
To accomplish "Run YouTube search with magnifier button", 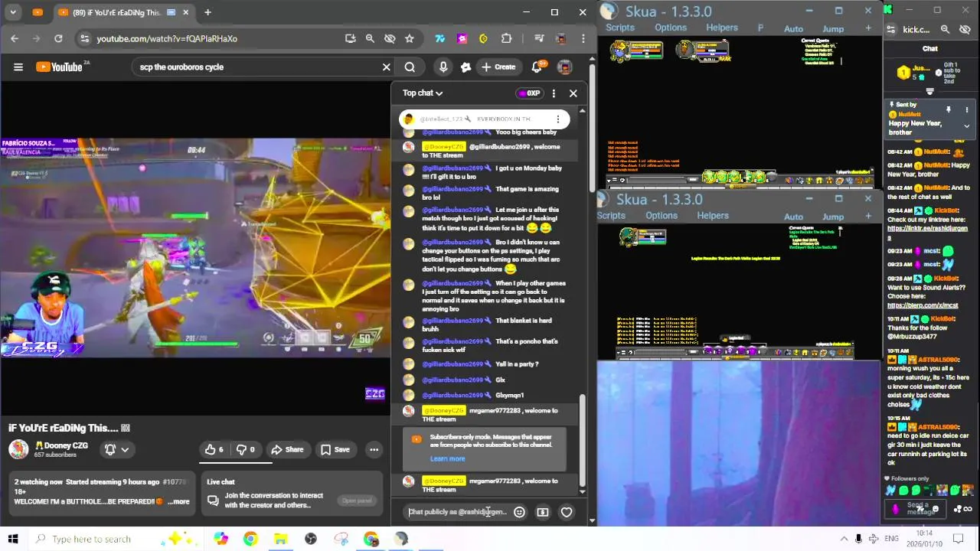I will tap(410, 67).
